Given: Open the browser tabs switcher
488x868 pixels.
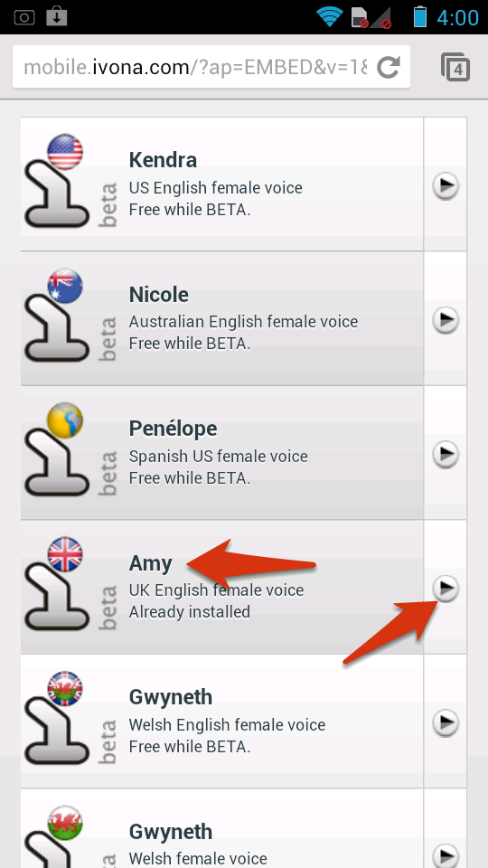Looking at the screenshot, I should [455, 68].
